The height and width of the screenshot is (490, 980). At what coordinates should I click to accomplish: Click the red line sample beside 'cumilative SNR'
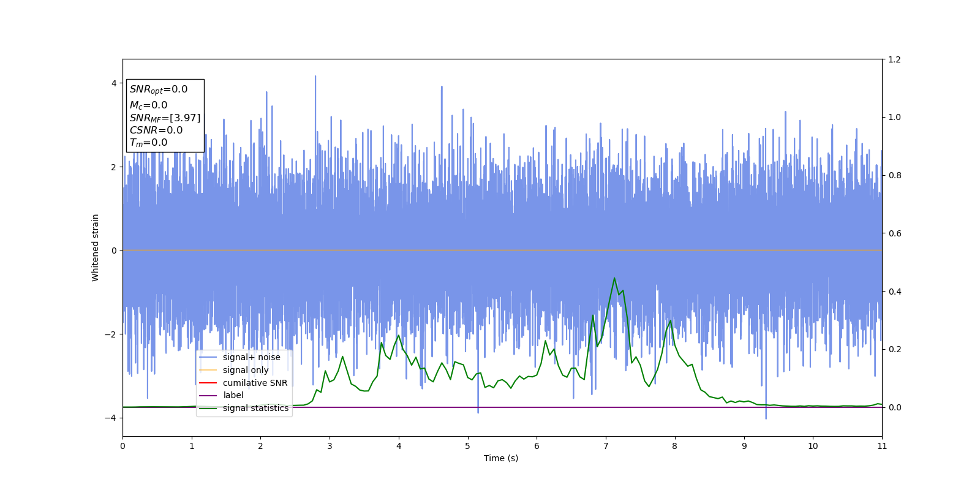pos(208,383)
